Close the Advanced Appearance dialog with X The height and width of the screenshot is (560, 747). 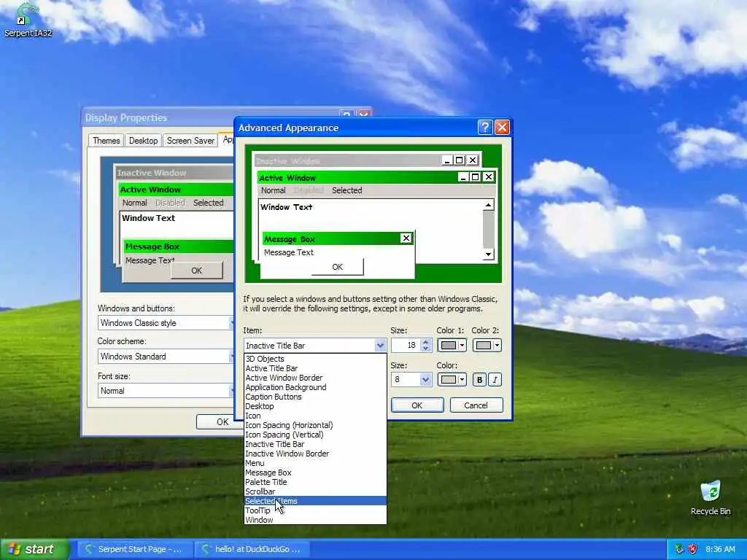point(502,127)
